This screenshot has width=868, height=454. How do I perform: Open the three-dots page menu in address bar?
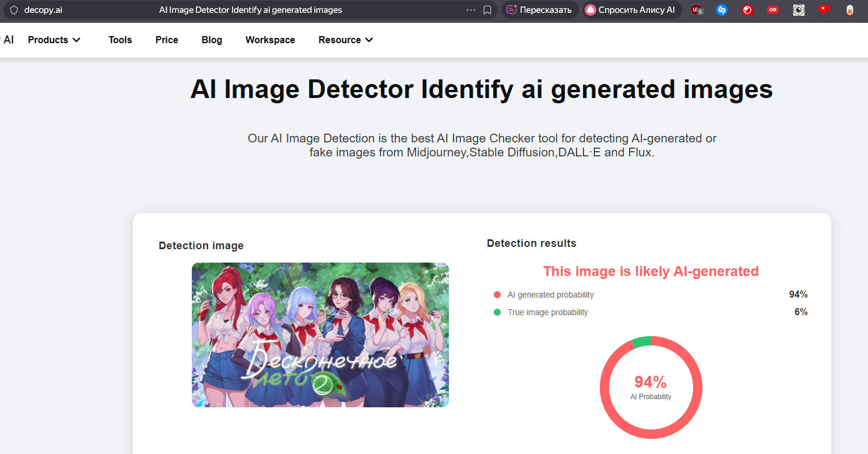[x=471, y=10]
